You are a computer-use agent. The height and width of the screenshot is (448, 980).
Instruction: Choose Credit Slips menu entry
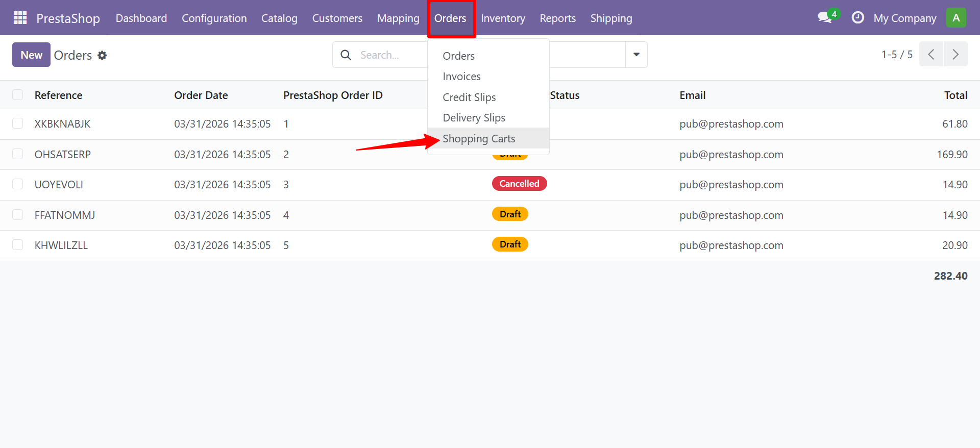(469, 97)
